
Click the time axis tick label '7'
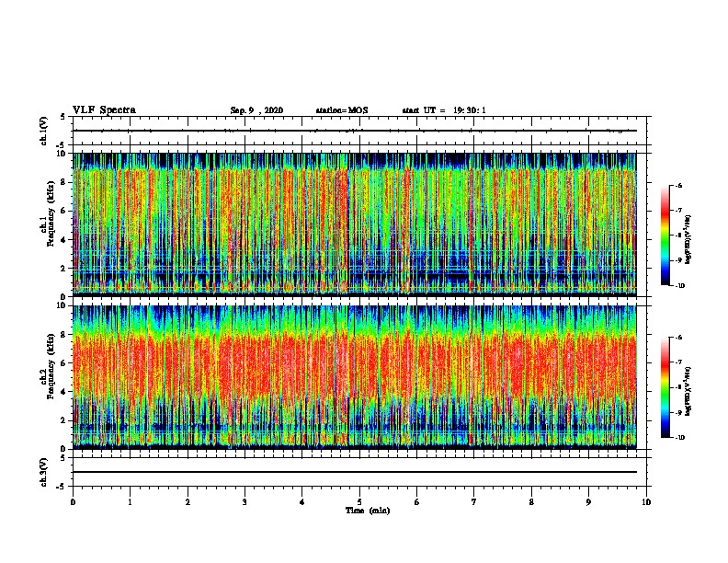(x=474, y=502)
